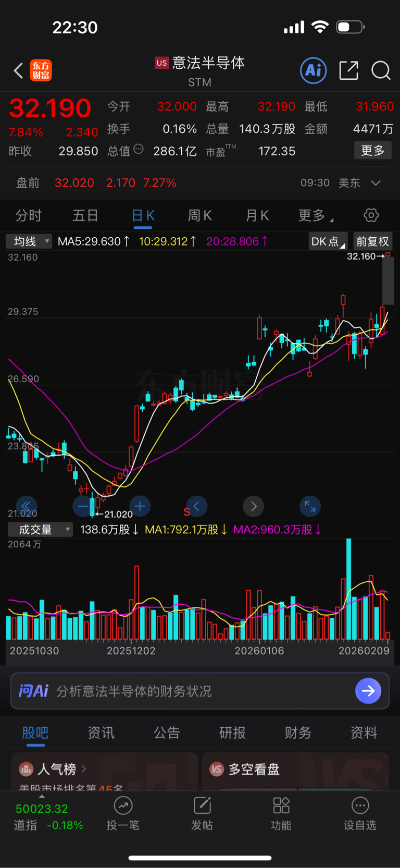The height and width of the screenshot is (868, 400).
Task: Open 研报 tab
Action: pyautogui.click(x=232, y=732)
